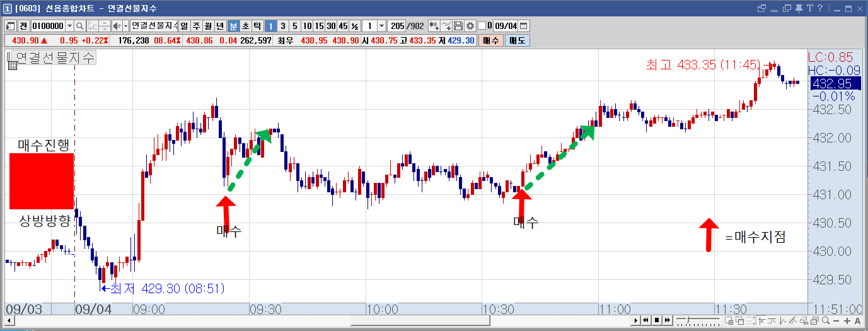Click the 09/04 date field
868x331 pixels.
click(506, 26)
